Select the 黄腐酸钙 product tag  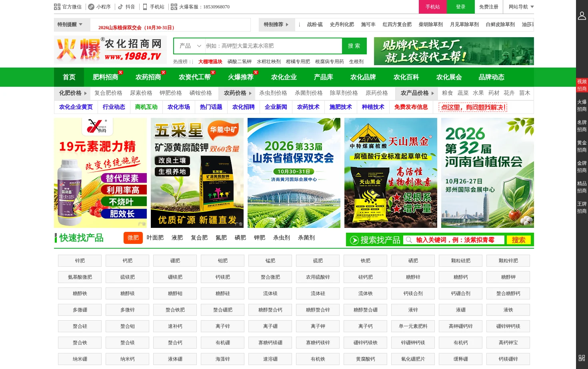pyautogui.click(x=366, y=359)
